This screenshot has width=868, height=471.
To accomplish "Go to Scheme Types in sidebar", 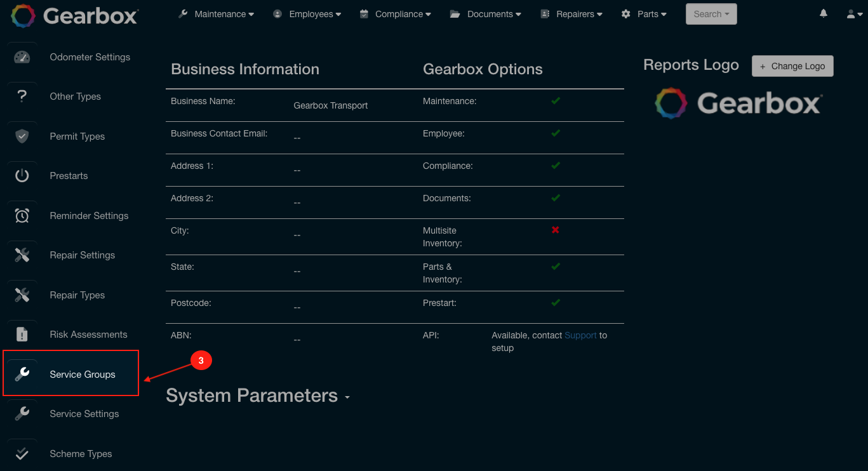I will [81, 454].
